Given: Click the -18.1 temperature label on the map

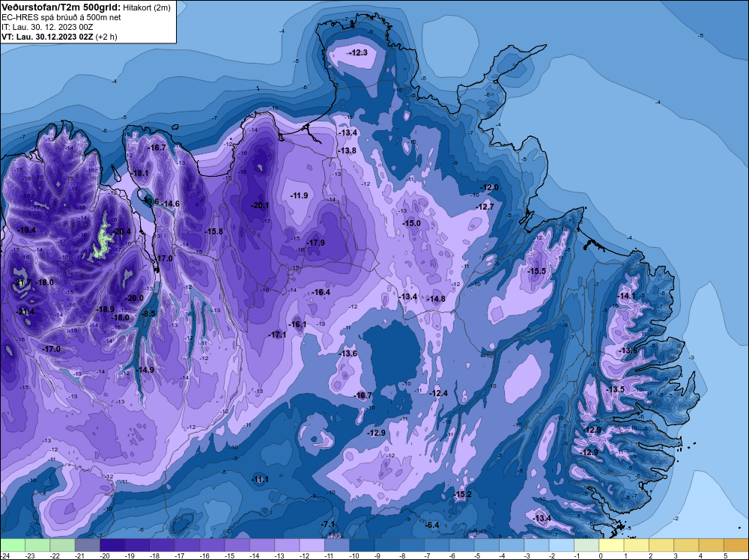Looking at the screenshot, I should (140, 173).
